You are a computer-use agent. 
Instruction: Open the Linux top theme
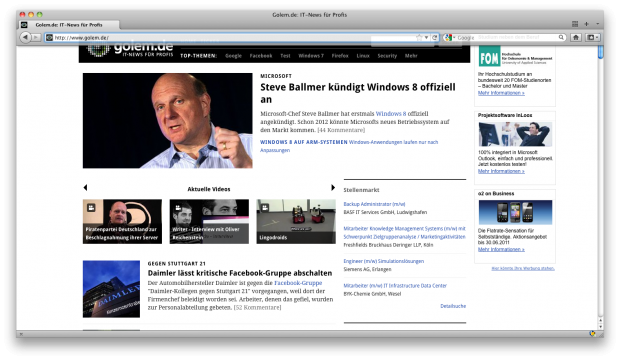click(x=363, y=56)
